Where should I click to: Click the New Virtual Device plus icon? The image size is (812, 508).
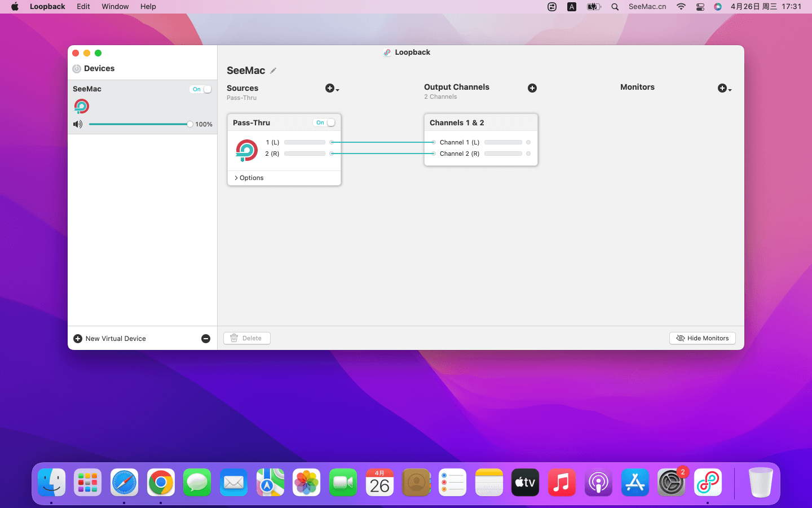click(x=78, y=339)
